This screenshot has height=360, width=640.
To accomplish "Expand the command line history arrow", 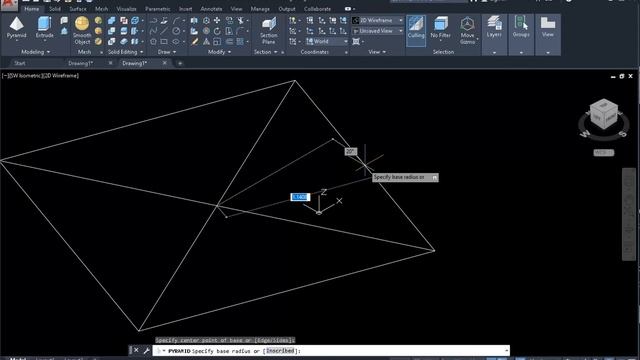I will (x=507, y=351).
